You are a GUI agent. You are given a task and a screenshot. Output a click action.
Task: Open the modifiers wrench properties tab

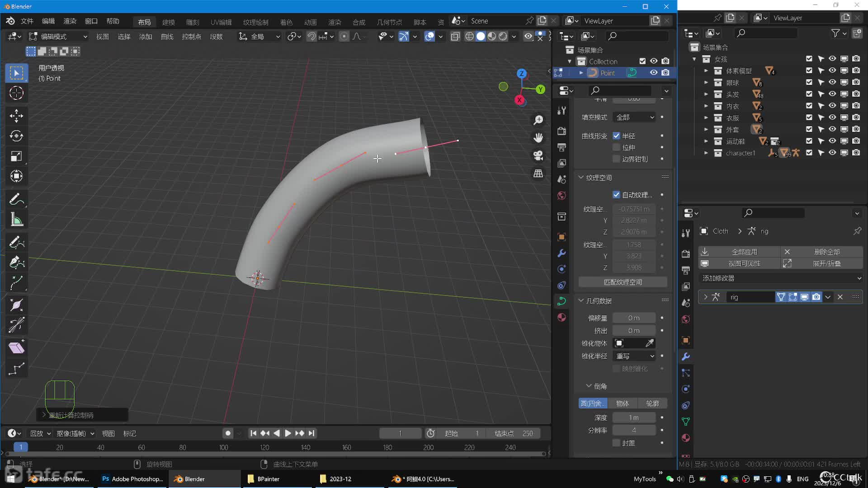[561, 253]
